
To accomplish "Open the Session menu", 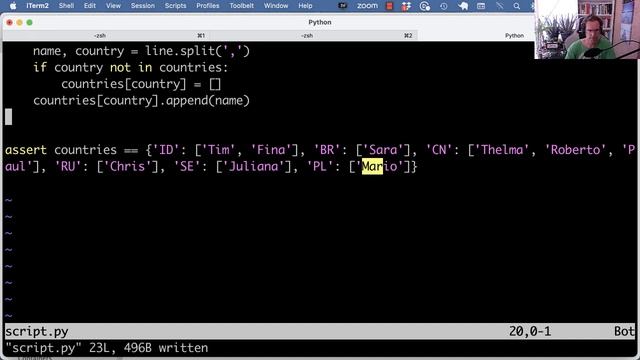I will (x=142, y=6).
